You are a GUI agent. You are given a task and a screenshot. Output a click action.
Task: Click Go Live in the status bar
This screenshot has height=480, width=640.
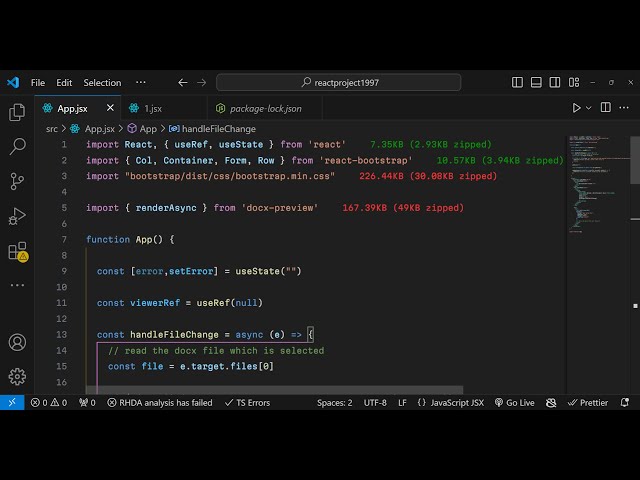514,403
